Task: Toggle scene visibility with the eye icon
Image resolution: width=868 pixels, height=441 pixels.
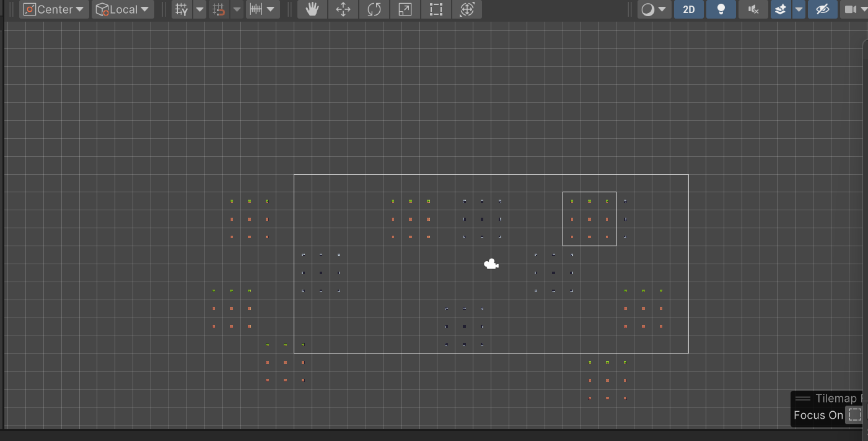Action: click(822, 9)
